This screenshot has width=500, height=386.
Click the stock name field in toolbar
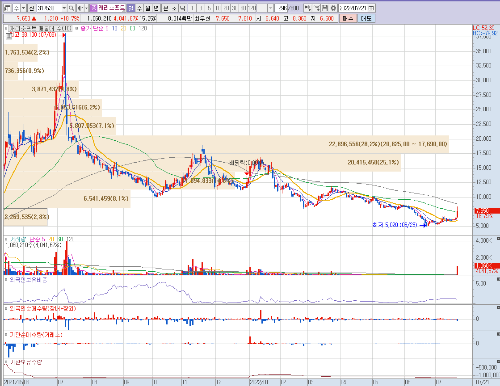click(x=112, y=8)
